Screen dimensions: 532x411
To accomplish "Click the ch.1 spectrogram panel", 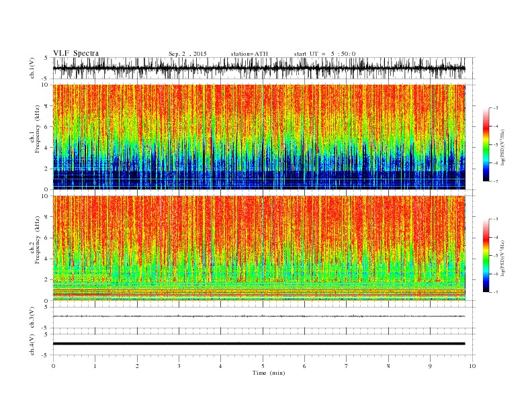I will click(x=259, y=137).
